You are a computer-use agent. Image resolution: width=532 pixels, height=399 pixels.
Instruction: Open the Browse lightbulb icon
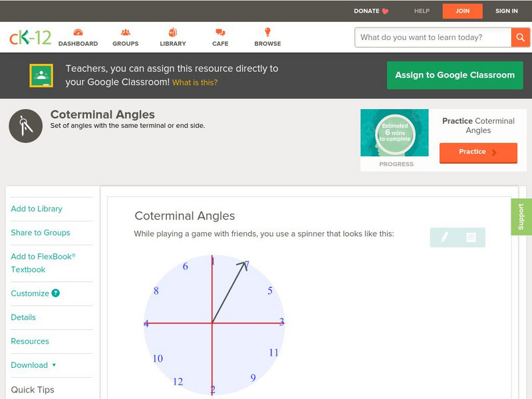tap(267, 32)
